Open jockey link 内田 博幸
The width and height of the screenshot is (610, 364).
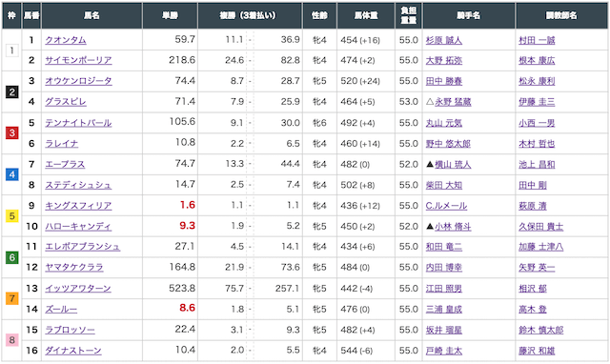(x=444, y=268)
